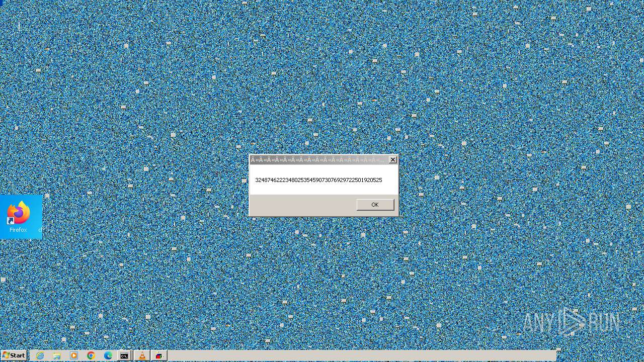The height and width of the screenshot is (362, 644).
Task: Click OK in the message dialog
Action: [x=375, y=205]
